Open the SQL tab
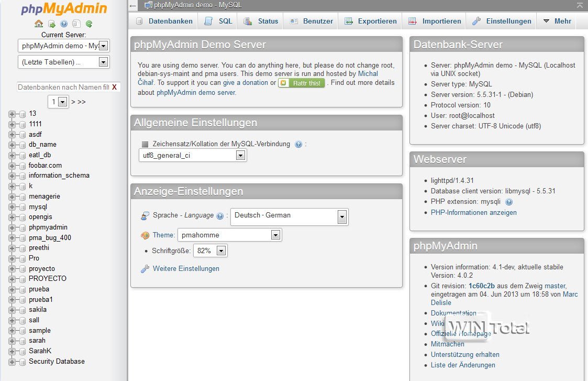This screenshot has height=381, width=588. (x=218, y=21)
